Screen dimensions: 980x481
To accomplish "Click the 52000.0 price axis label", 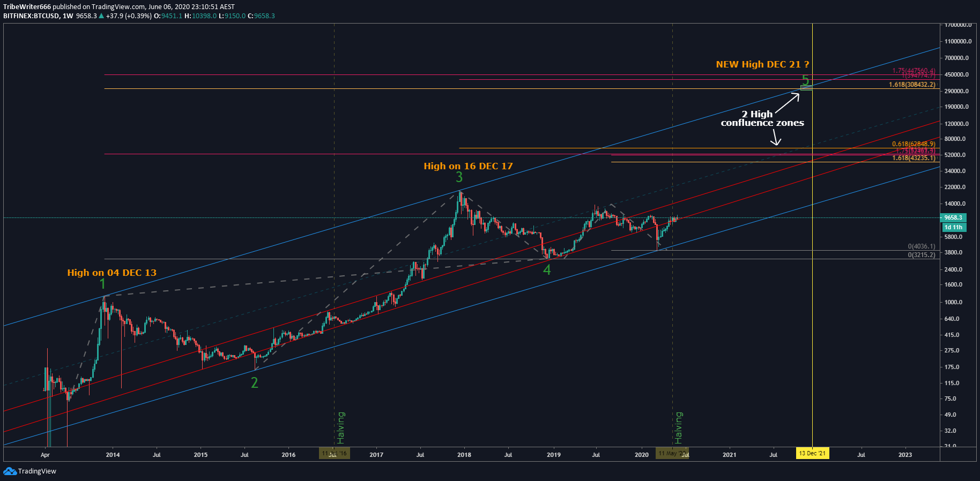I will [x=955, y=155].
